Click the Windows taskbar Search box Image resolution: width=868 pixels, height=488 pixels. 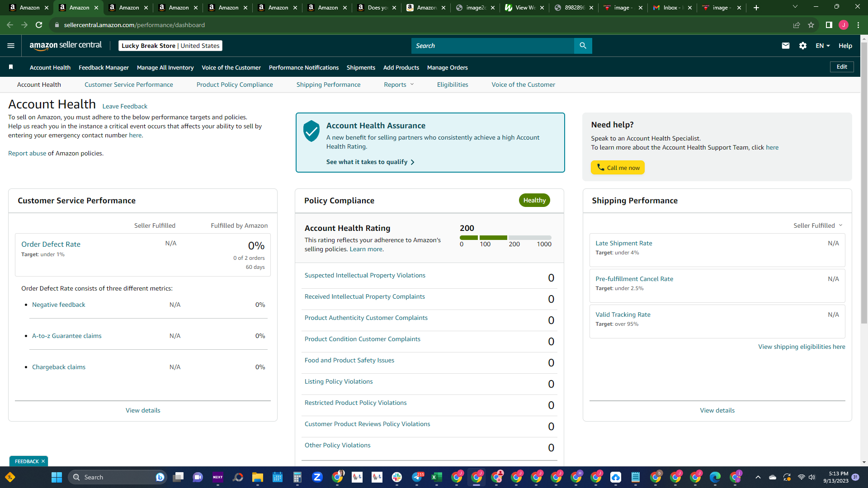tap(118, 477)
